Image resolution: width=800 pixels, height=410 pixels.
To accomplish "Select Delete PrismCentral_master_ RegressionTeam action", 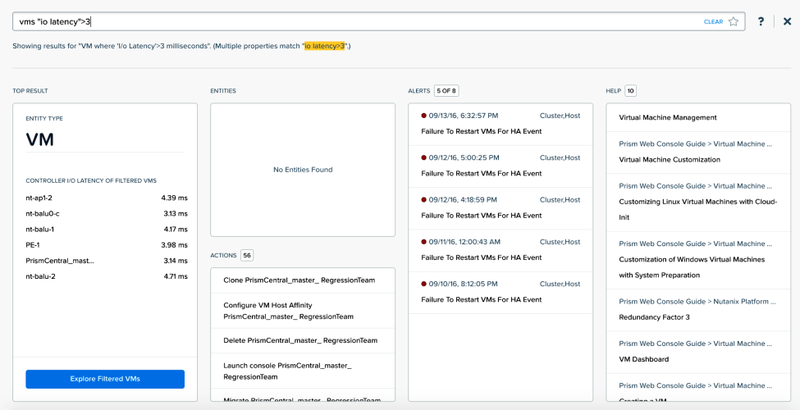I will [x=303, y=340].
